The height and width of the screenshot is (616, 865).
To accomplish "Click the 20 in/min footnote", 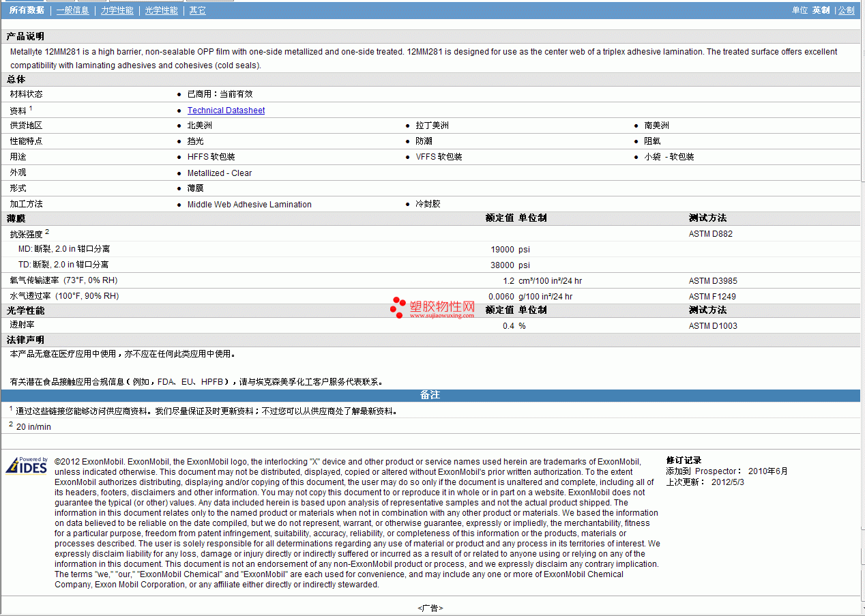I will pos(33,427).
